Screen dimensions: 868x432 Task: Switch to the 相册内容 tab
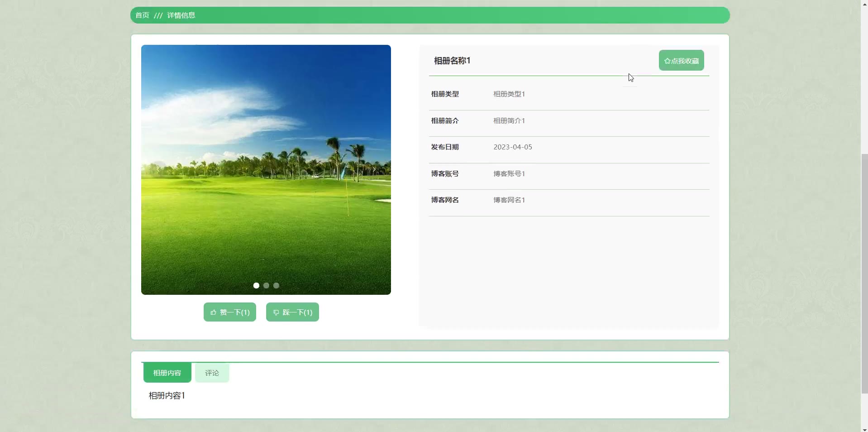tap(167, 373)
